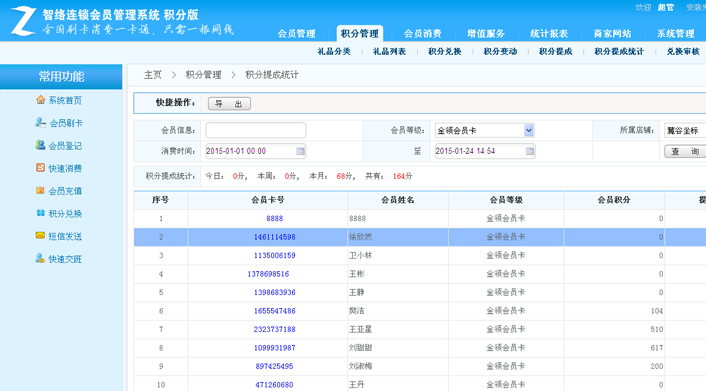706x391 pixels.
Task: Click the Z logo in header
Action: [x=23, y=21]
